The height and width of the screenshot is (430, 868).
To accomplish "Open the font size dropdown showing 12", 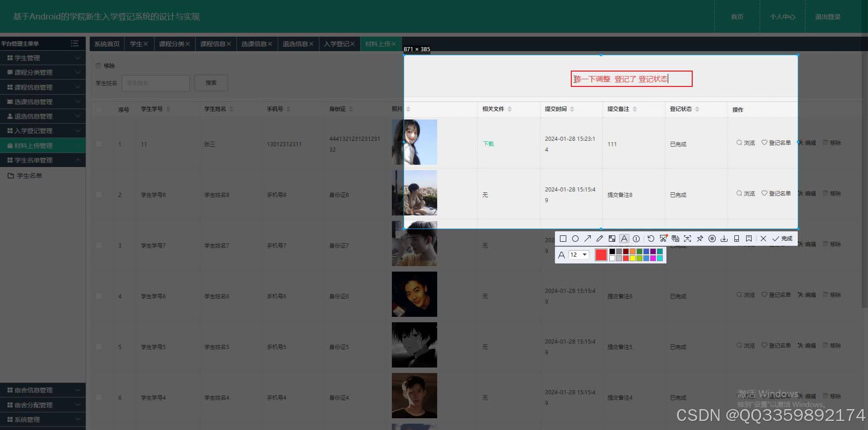I will (578, 254).
